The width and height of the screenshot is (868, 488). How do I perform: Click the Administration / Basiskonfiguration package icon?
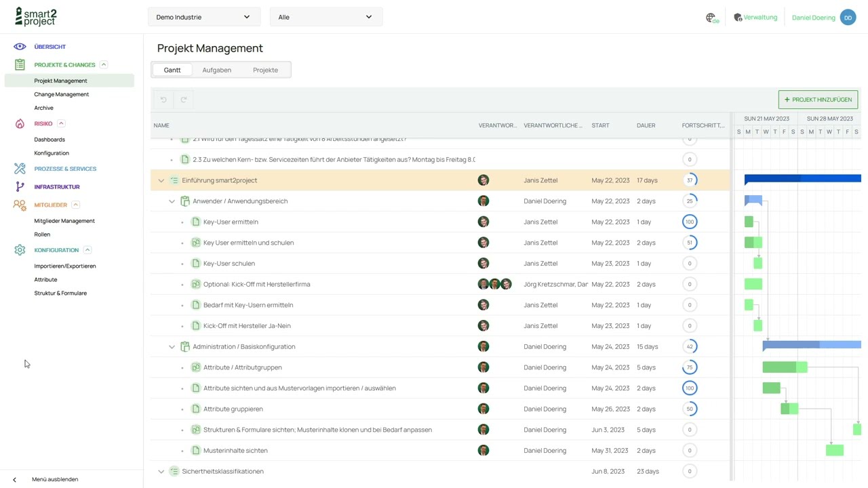pos(185,346)
